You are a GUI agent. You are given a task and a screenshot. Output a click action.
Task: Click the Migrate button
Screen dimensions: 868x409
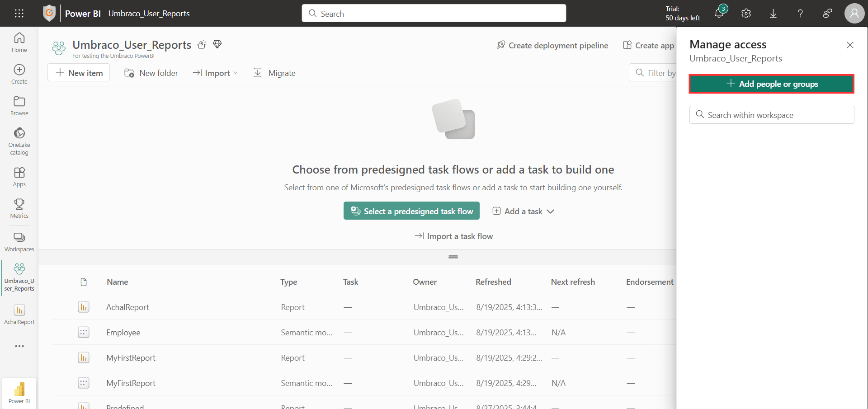pyautogui.click(x=274, y=73)
